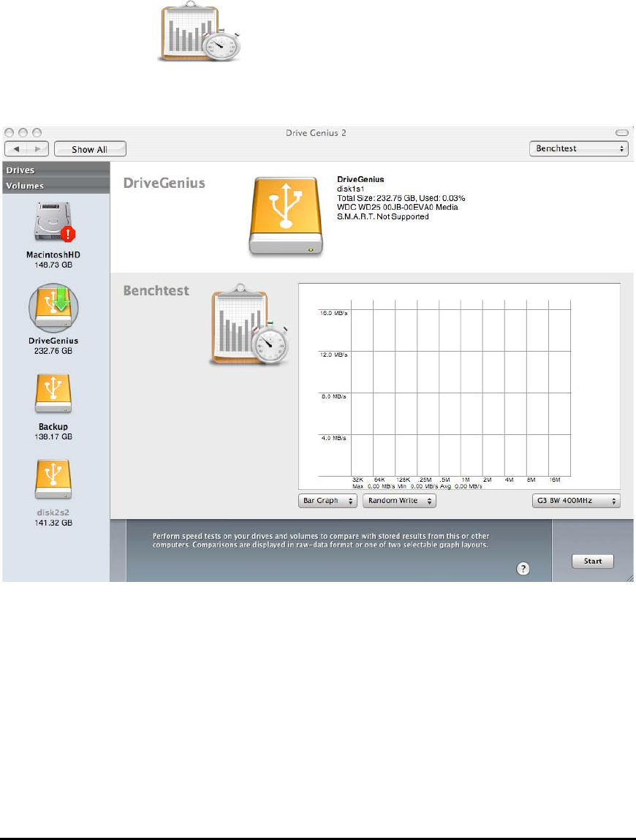Click the 'disk1s1' identifier text

click(x=350, y=189)
